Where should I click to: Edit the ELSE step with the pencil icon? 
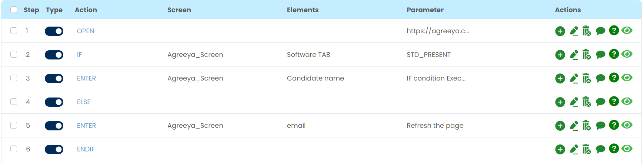tap(574, 102)
